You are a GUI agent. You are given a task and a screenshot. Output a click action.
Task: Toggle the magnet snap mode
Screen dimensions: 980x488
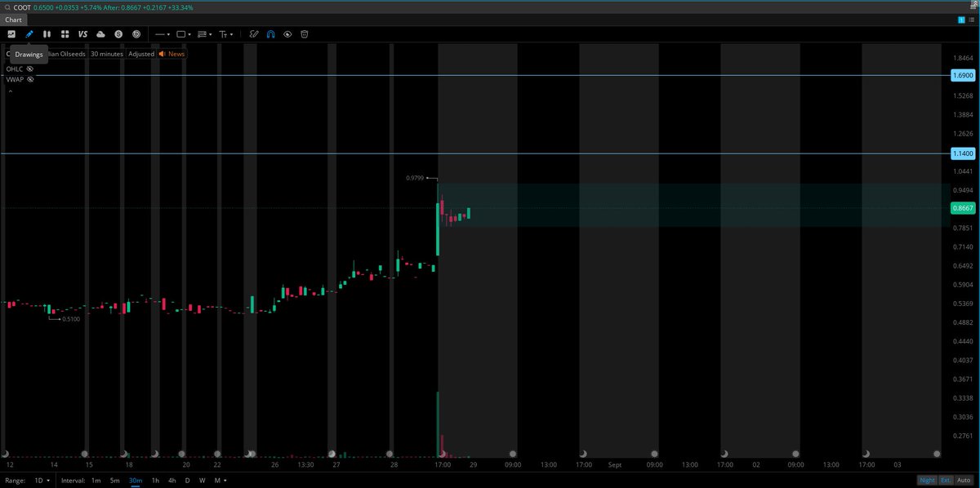pos(270,34)
